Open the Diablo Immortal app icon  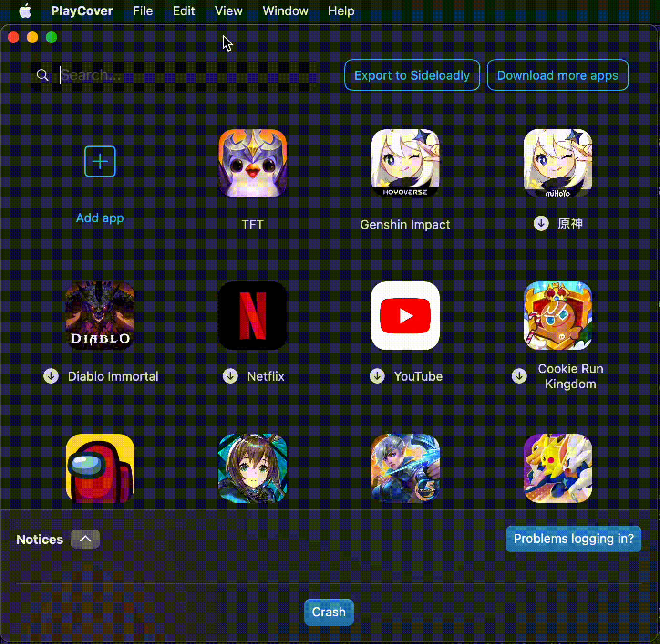tap(100, 316)
